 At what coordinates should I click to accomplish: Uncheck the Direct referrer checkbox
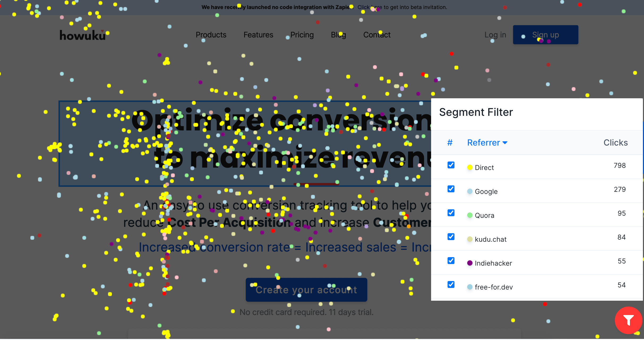451,165
